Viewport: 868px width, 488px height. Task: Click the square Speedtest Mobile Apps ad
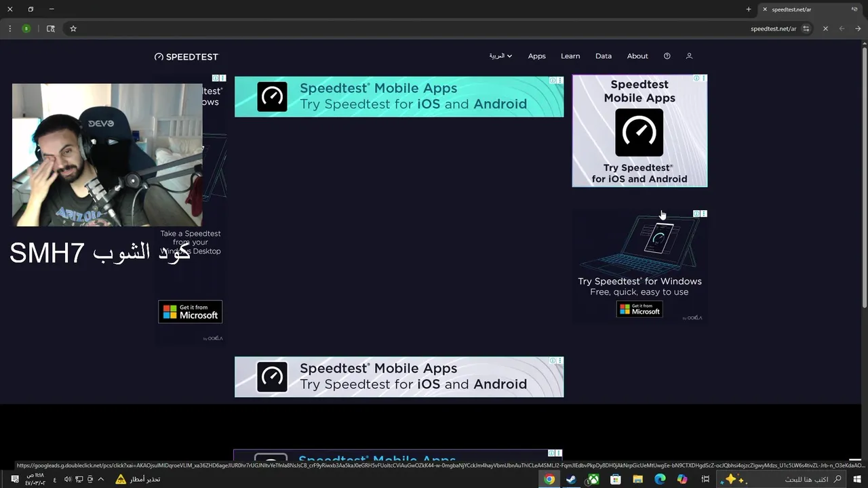[639, 131]
